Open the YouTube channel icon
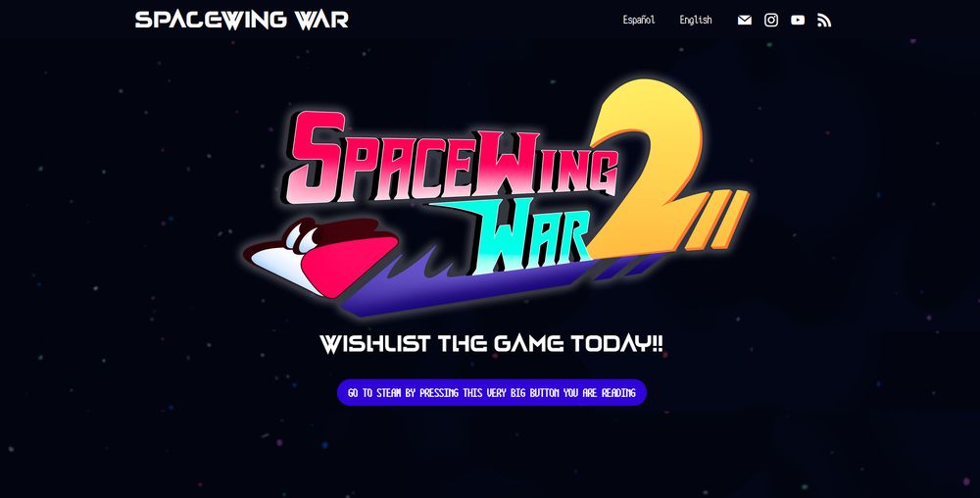Screen dimensions: 980x498 (798, 20)
